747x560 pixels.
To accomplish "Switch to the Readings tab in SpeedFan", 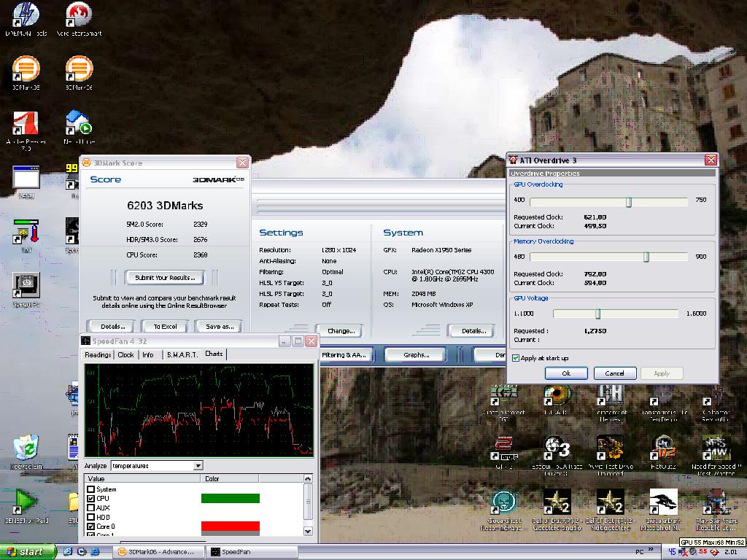I will click(x=98, y=355).
